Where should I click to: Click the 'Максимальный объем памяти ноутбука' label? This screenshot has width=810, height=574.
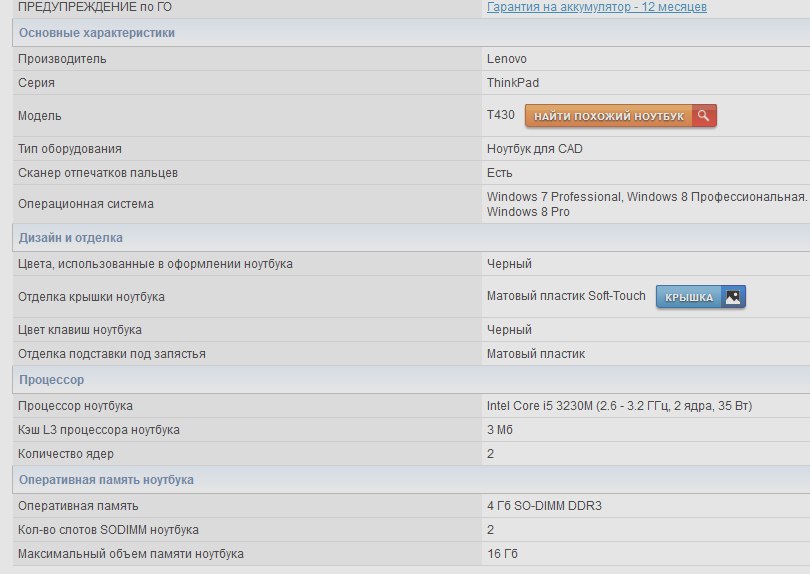[x=131, y=554]
